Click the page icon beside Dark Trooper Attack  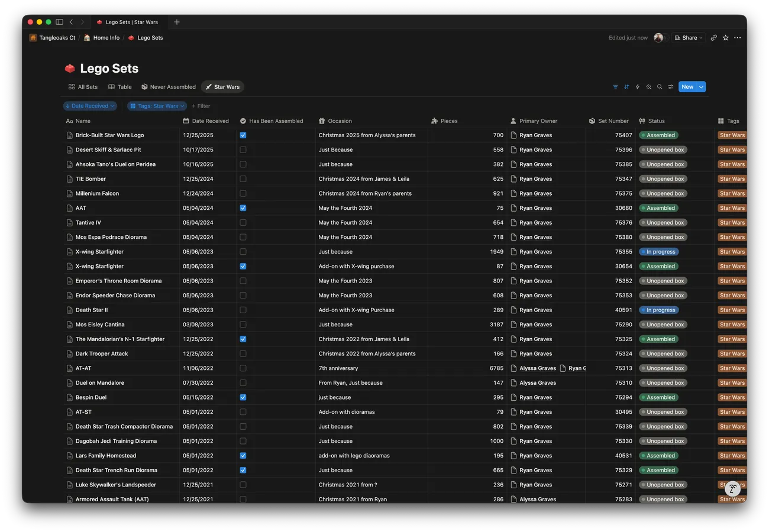pos(70,353)
